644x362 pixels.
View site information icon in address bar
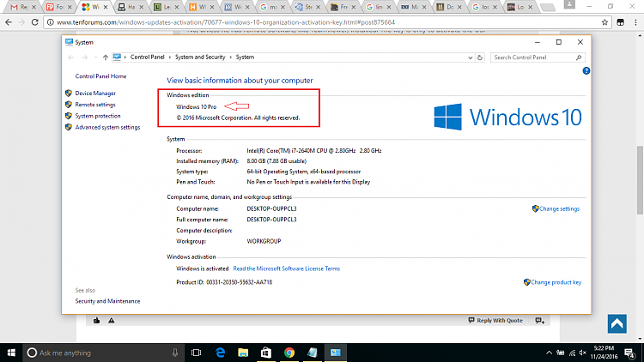coord(50,22)
